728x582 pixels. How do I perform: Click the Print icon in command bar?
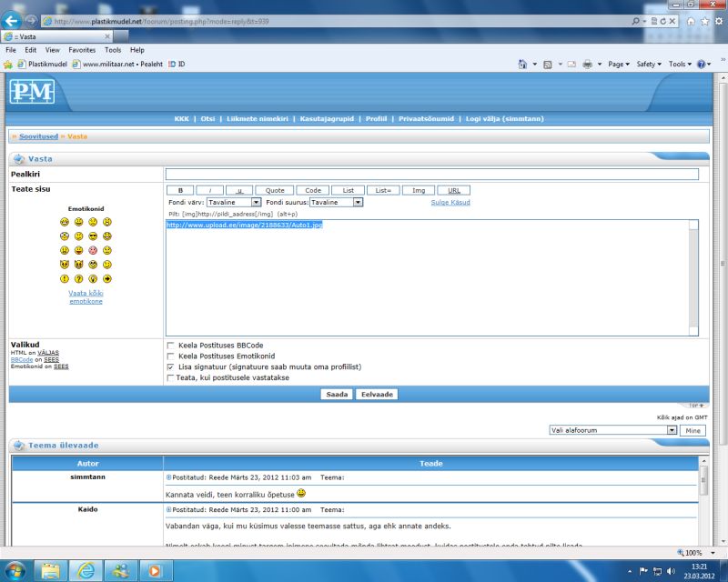(x=587, y=64)
